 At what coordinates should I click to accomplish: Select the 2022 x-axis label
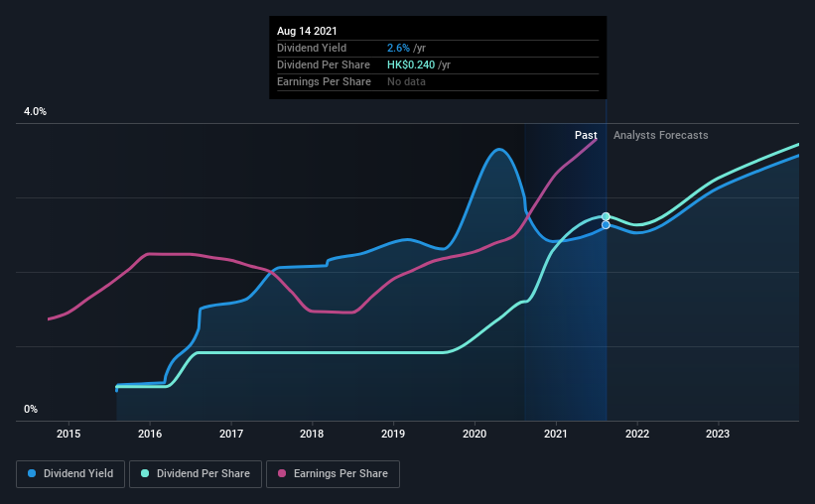tap(637, 434)
